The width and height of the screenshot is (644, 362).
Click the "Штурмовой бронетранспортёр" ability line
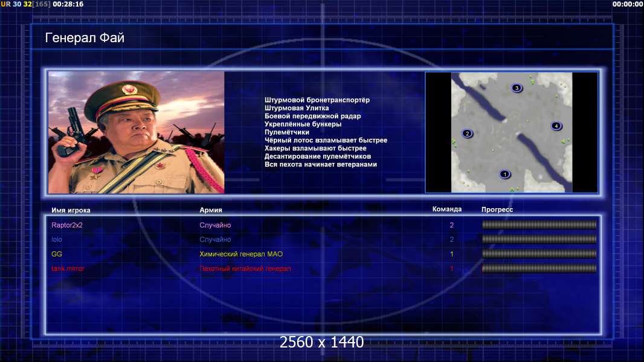317,100
